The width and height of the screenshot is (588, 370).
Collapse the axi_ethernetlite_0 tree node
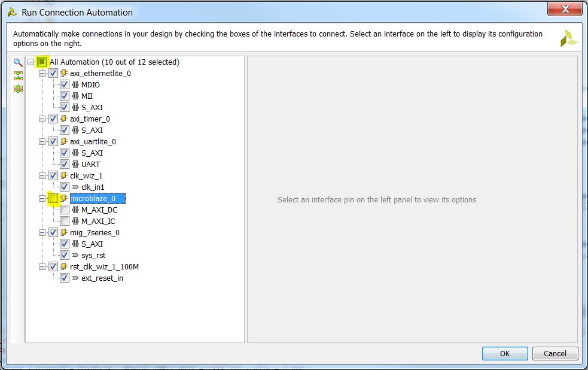coord(42,73)
